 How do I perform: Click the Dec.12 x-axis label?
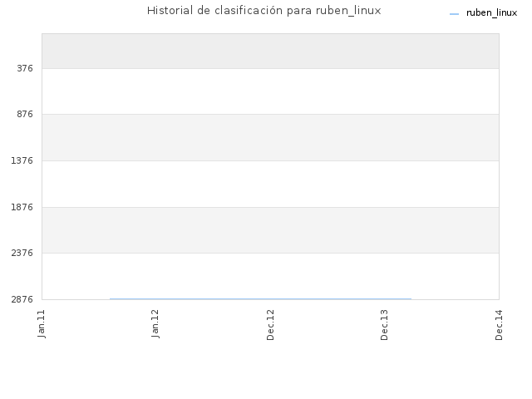[270, 325]
